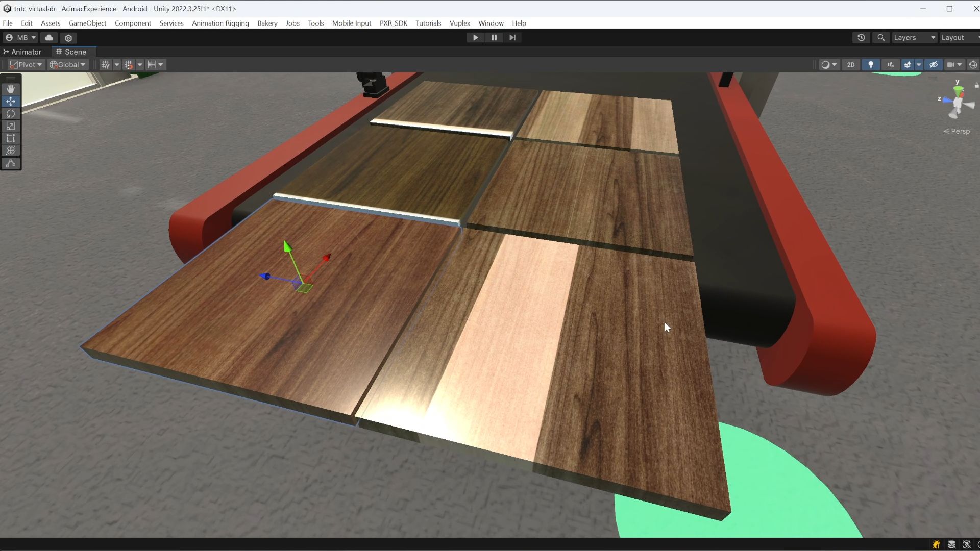The height and width of the screenshot is (551, 980).
Task: Click the Step frame button
Action: (512, 38)
